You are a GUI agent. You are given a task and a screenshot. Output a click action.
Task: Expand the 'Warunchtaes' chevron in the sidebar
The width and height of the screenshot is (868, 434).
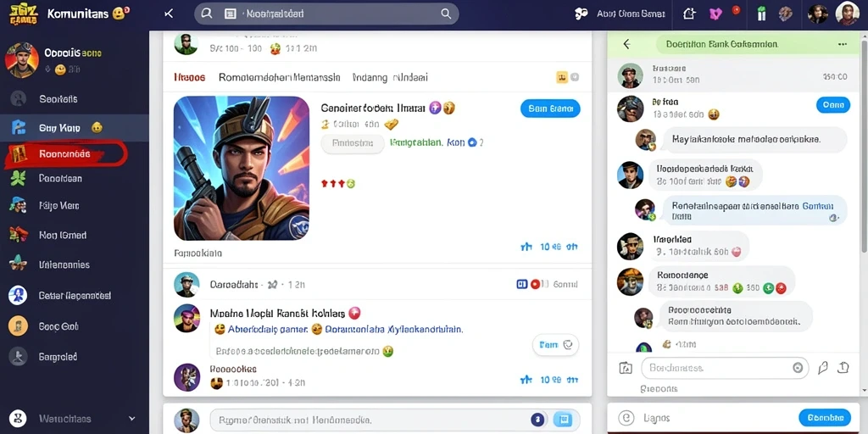(131, 419)
